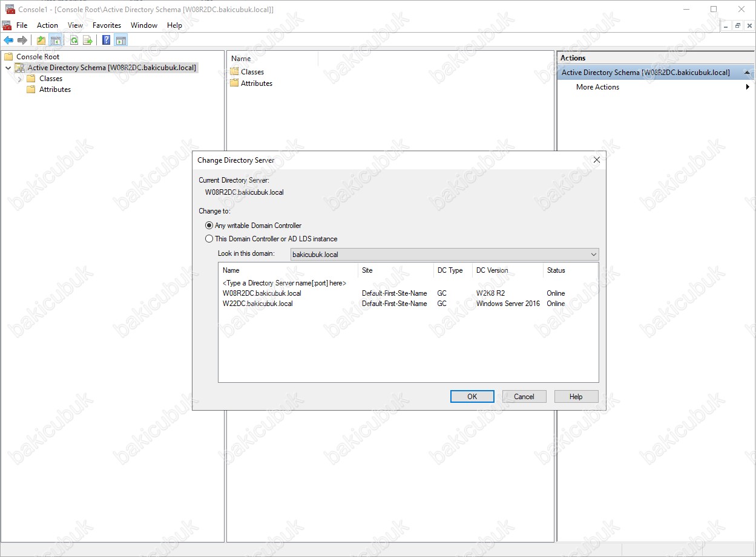Click the Classes folder icon in results pane
The height and width of the screenshot is (557, 756).
[234, 71]
